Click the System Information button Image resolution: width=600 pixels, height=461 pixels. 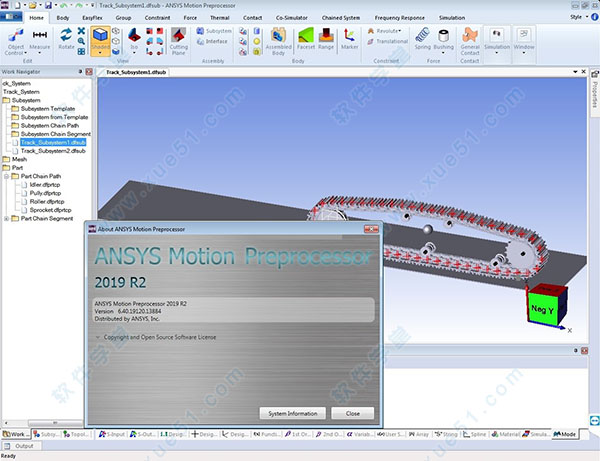point(290,413)
